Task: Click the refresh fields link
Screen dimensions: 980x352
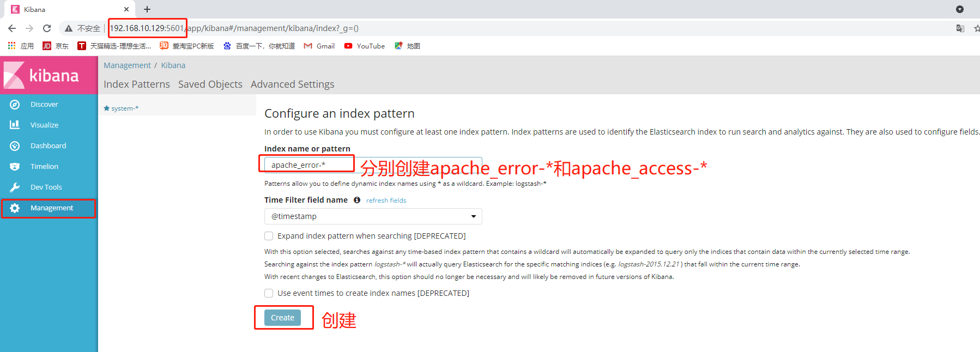Action: click(x=386, y=201)
